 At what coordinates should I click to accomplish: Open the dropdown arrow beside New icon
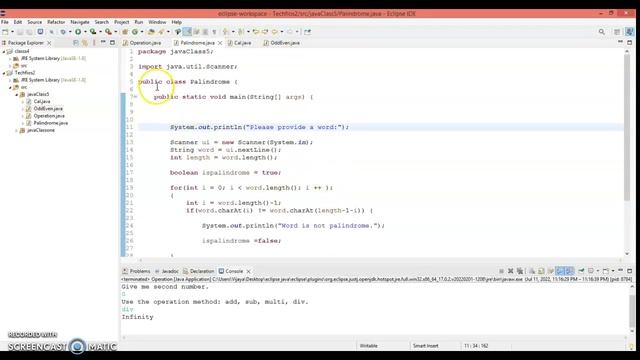pos(12,32)
